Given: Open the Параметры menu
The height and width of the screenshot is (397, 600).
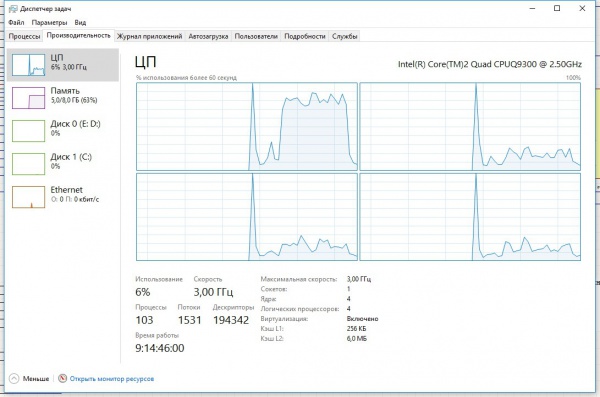Looking at the screenshot, I should tap(49, 23).
